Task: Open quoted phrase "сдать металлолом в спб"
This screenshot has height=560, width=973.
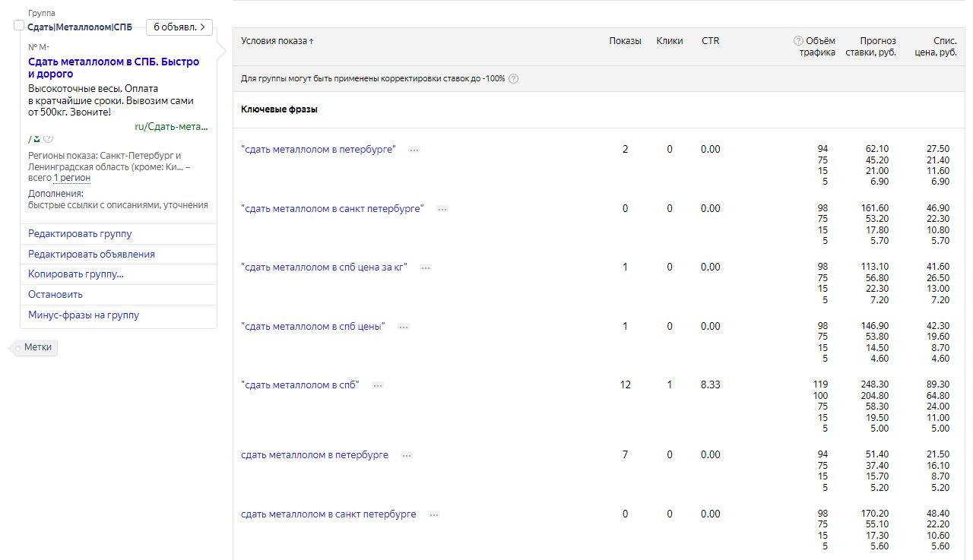Action: click(300, 385)
